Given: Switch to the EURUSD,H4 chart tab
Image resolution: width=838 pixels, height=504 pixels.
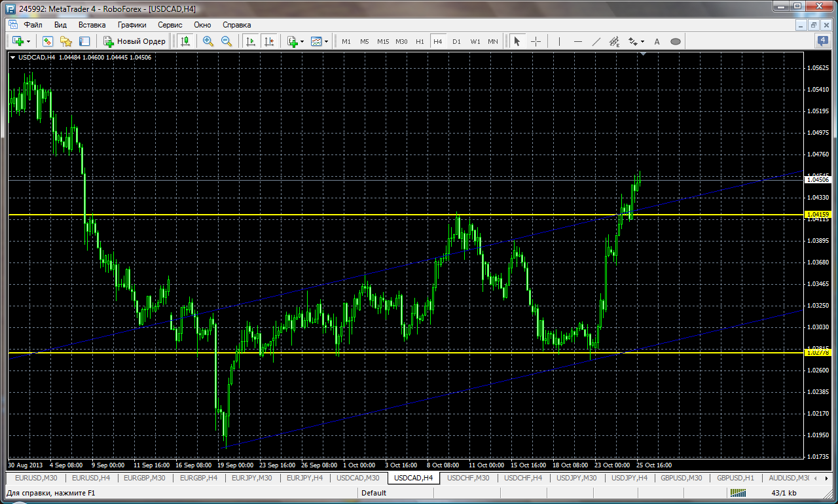Looking at the screenshot, I should [91, 478].
